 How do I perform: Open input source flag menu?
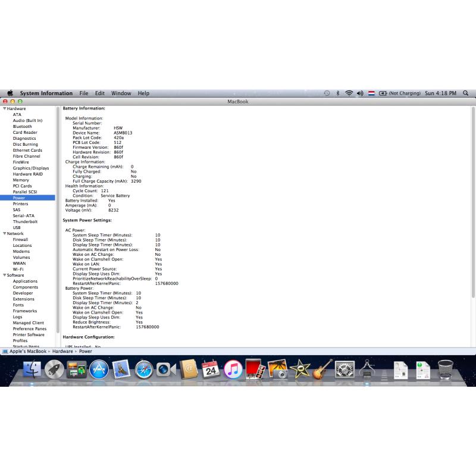tap(371, 93)
